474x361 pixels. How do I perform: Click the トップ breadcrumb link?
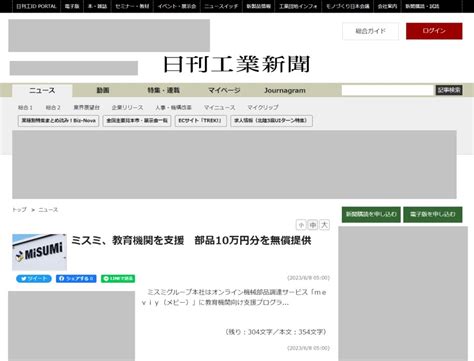[19, 210]
